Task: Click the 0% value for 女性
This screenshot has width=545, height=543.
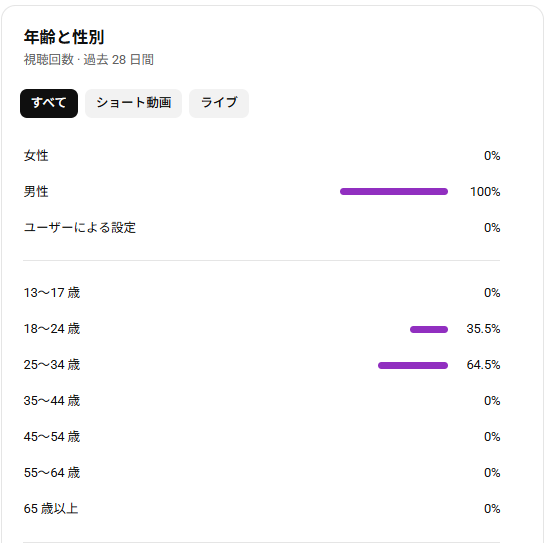Action: (492, 156)
